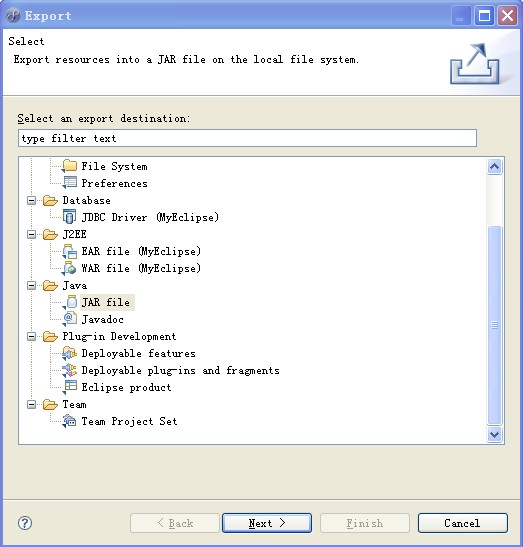Choose the Eclipse product icon

(x=70, y=387)
